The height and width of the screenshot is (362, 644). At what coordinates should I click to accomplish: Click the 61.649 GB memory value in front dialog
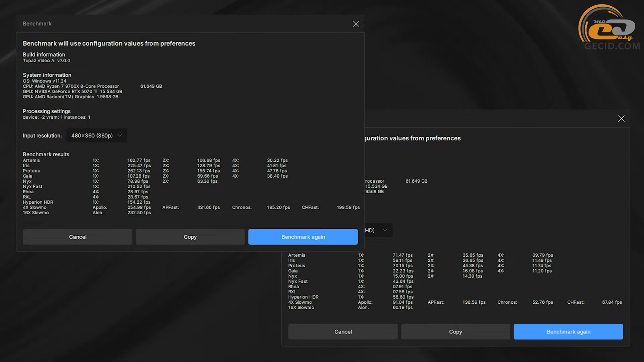tap(151, 86)
